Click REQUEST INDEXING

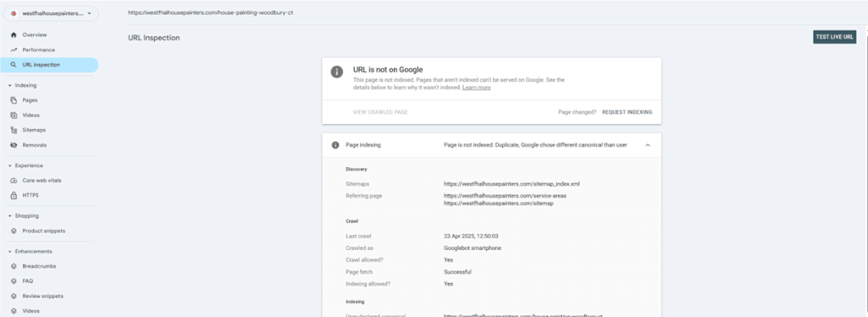tap(627, 112)
